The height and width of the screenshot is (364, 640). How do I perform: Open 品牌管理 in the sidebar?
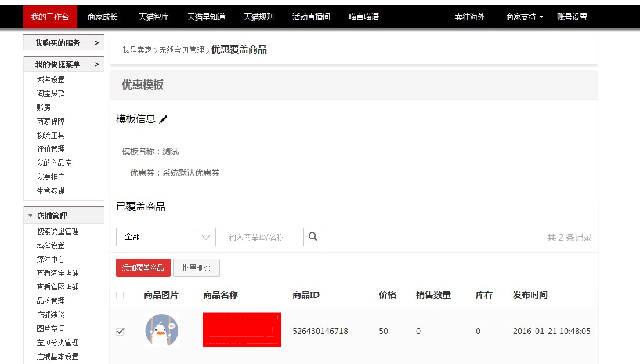pos(50,300)
